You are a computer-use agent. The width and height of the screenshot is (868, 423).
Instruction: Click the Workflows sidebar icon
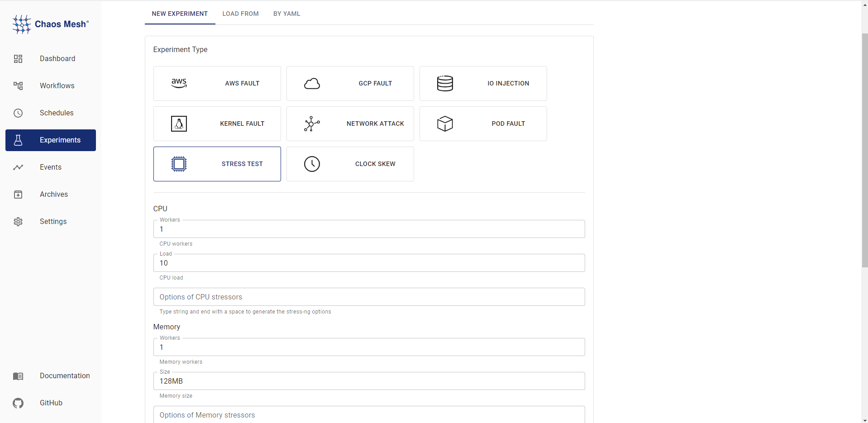pos(18,86)
